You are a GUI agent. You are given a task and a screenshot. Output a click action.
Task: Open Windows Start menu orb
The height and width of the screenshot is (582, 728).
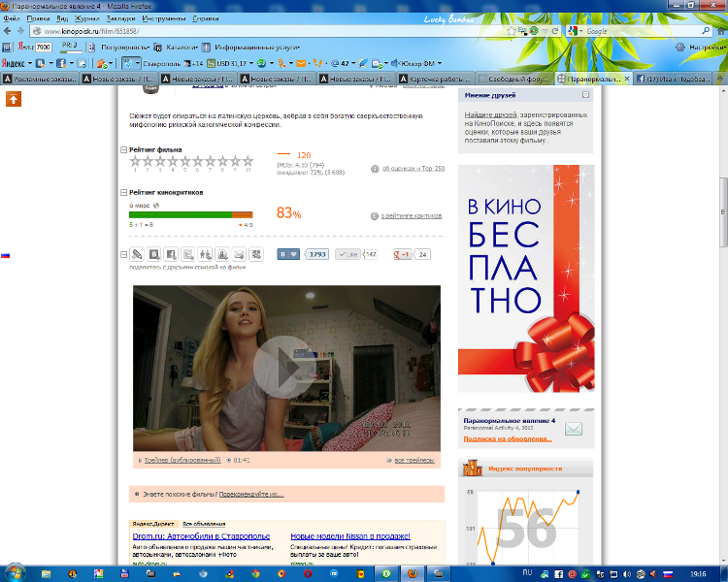14,573
